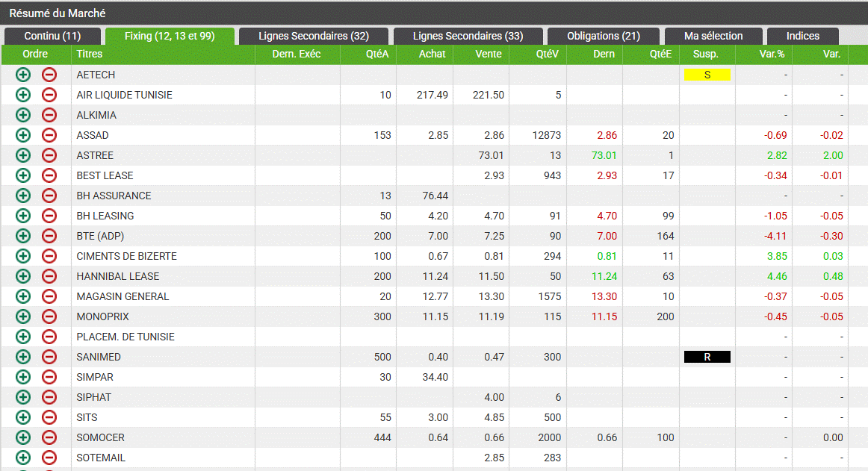Select the AIR LIQUIDE TUNISIE title
The image size is (868, 471).
coord(125,96)
